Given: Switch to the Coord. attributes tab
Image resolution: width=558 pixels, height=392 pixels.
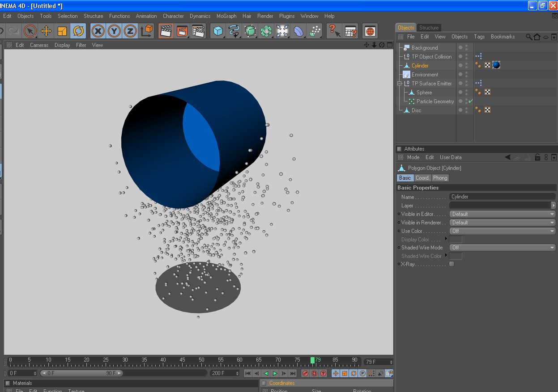Looking at the screenshot, I should 422,178.
